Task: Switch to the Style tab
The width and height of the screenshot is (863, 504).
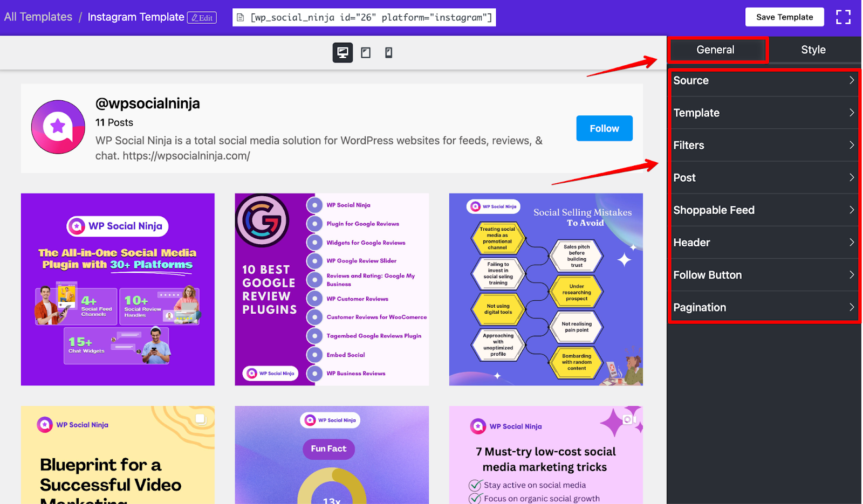Action: 813,50
